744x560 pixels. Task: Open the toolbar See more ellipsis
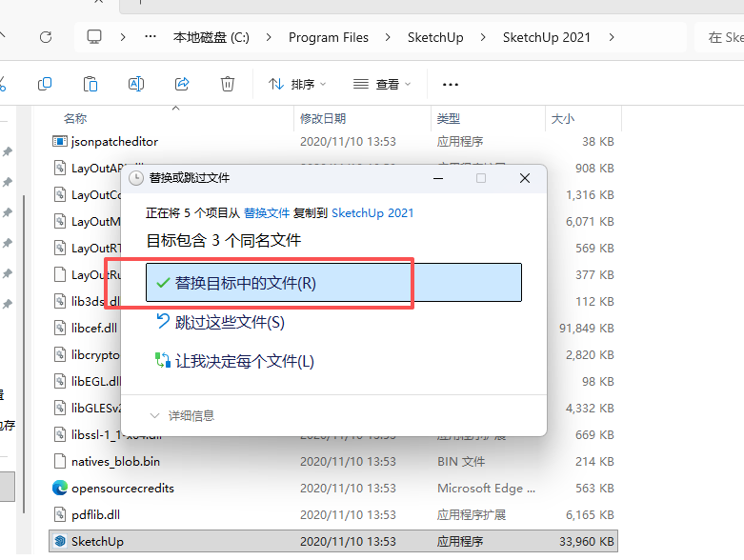click(x=451, y=85)
